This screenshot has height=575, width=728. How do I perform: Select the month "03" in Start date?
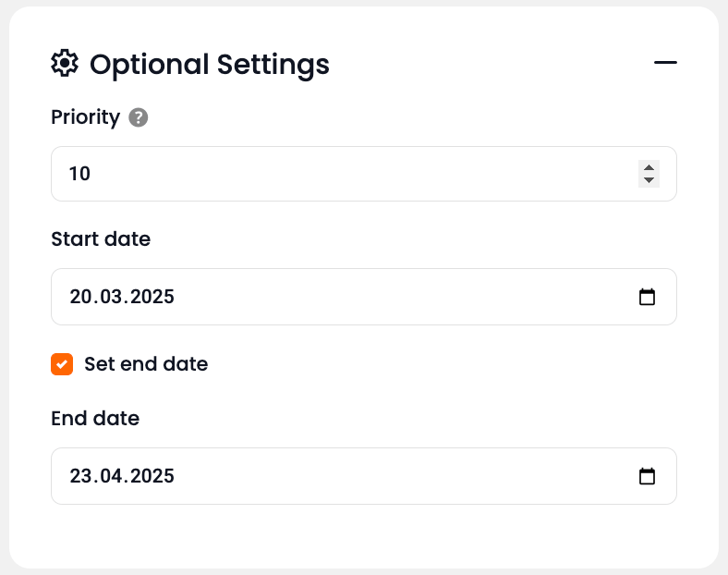(x=109, y=297)
